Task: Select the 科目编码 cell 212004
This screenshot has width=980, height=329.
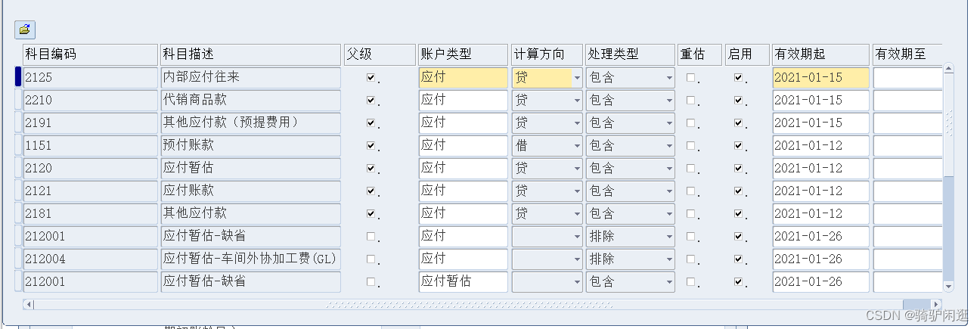Action: point(90,259)
